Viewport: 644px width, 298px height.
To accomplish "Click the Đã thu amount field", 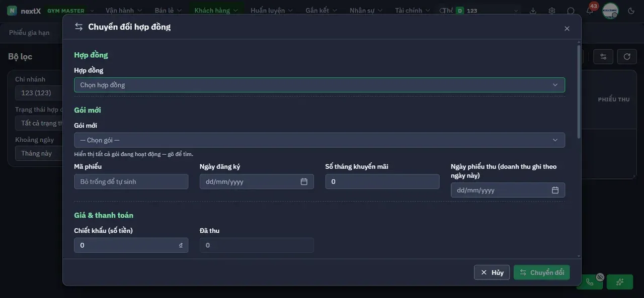I will tap(257, 245).
